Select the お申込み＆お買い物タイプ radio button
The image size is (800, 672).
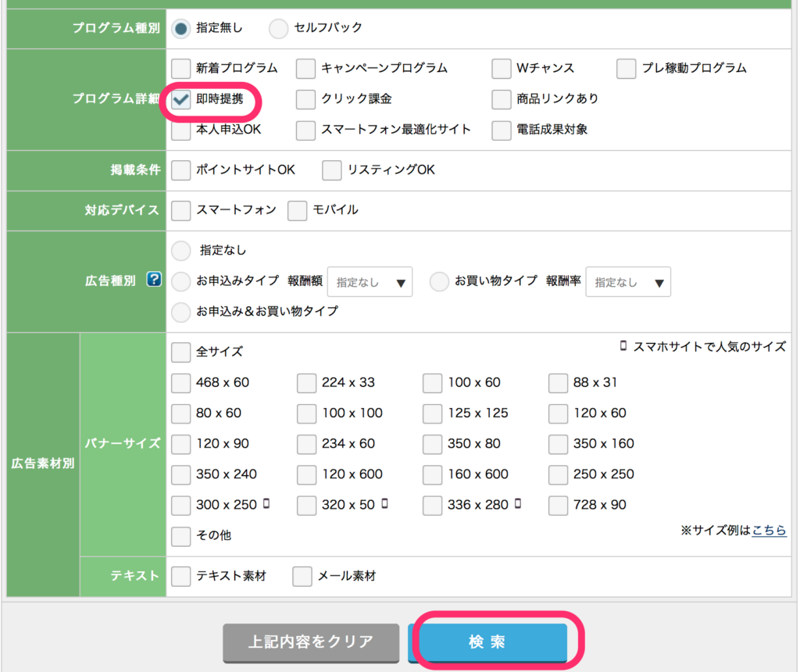[181, 312]
